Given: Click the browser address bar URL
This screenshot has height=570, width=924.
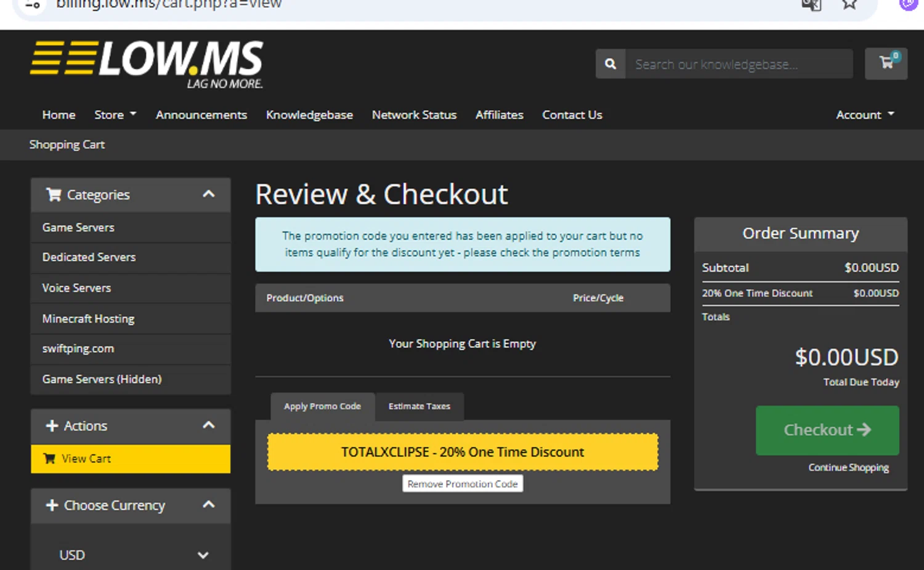Looking at the screenshot, I should pyautogui.click(x=169, y=5).
